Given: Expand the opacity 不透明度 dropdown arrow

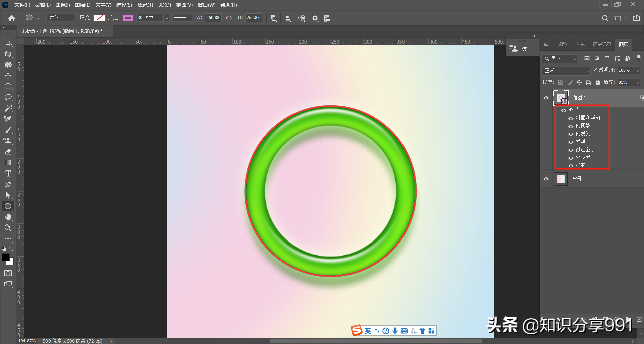Looking at the screenshot, I should point(637,71).
